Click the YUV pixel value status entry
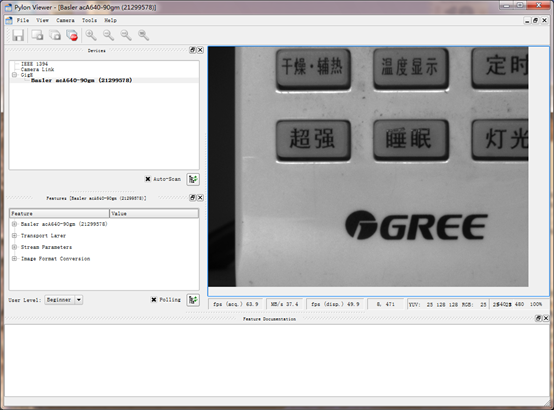Screen dimensions: 554x410 click(447, 304)
